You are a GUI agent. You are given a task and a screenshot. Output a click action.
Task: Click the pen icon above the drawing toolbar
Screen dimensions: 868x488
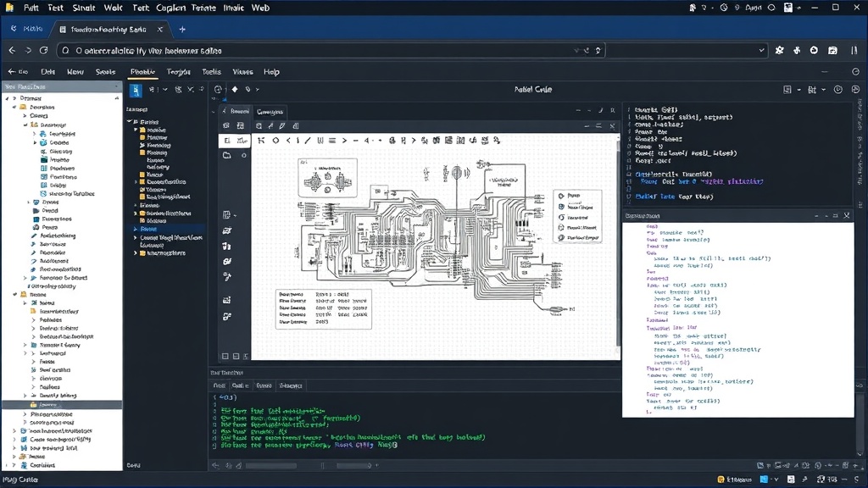click(282, 126)
